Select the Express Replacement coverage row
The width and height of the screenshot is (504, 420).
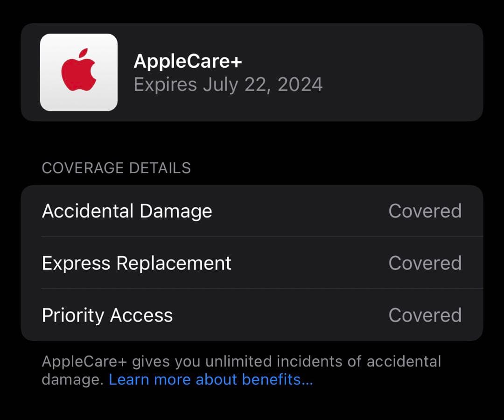(252, 263)
